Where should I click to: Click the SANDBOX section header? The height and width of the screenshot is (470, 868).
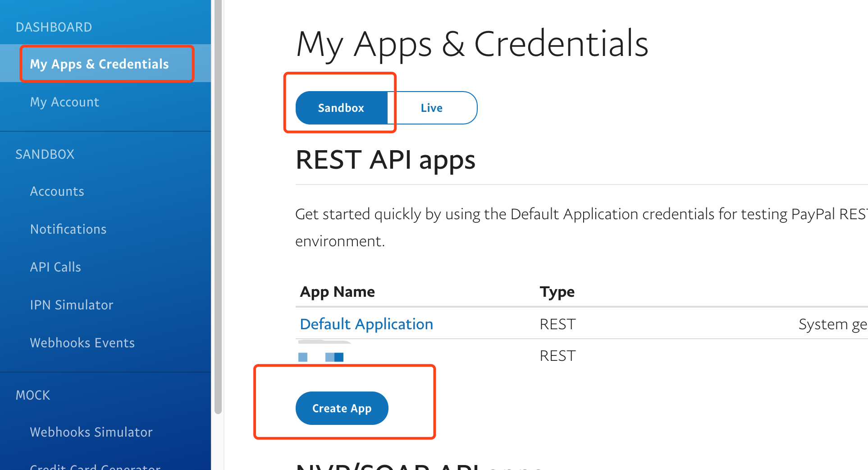tap(45, 154)
